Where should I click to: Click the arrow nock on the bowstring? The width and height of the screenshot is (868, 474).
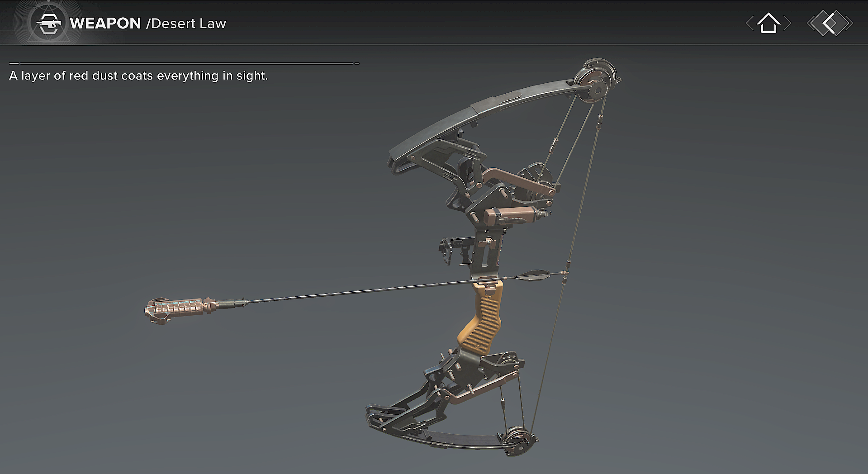[x=564, y=273]
